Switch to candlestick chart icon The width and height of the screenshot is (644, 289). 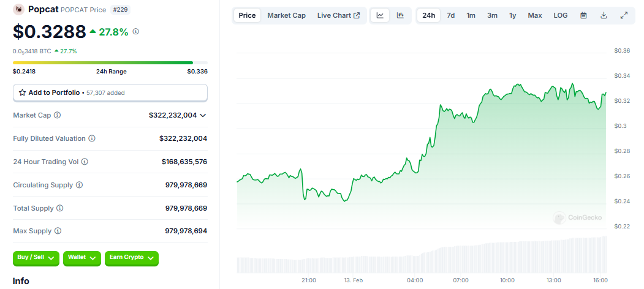pos(400,15)
